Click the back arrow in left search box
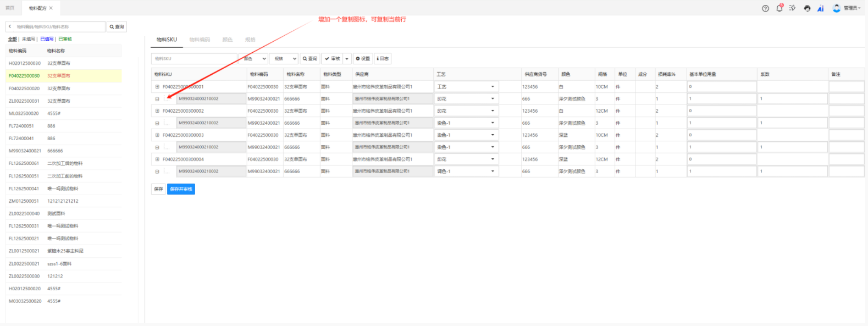Image resolution: width=868 pixels, height=326 pixels. pyautogui.click(x=10, y=26)
